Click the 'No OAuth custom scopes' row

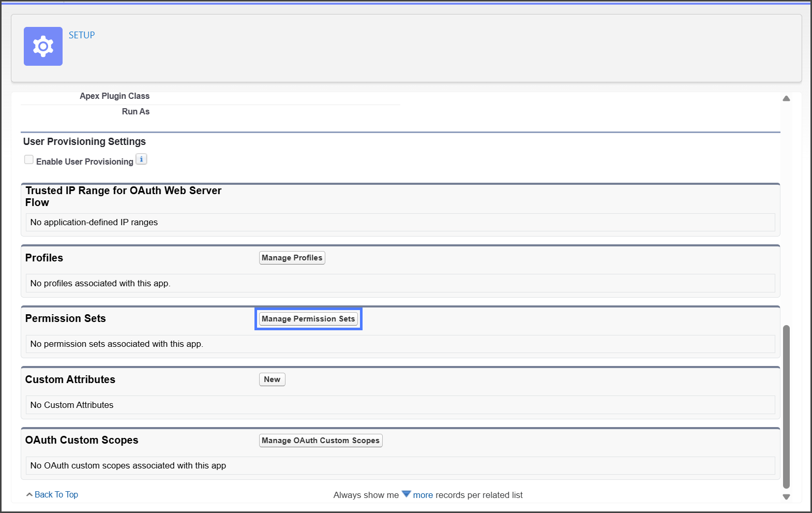tap(128, 466)
